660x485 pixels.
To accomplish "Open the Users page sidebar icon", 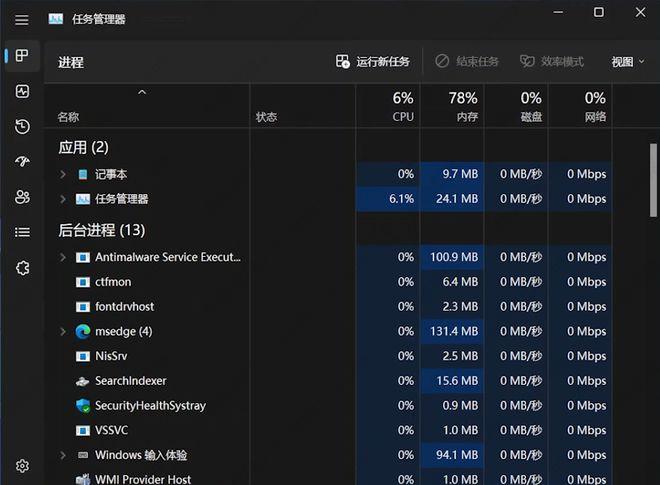I will click(22, 197).
